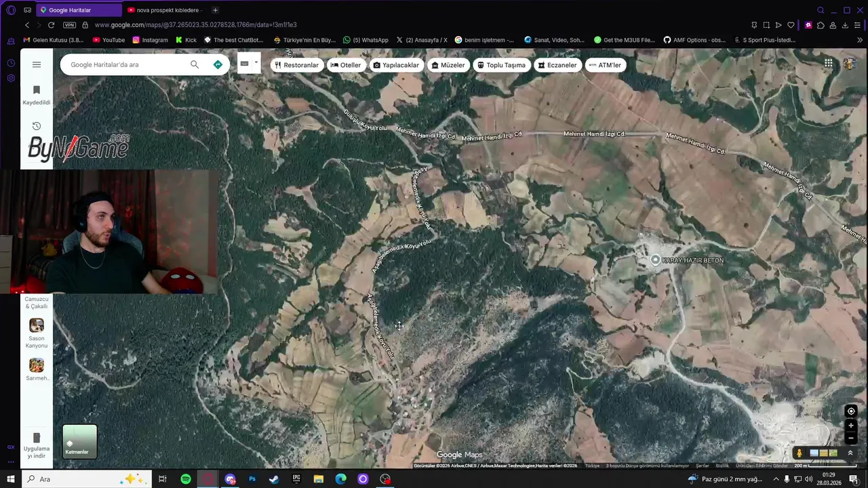Screen dimensions: 868x488
Task: Filter map by Ecza­neler
Action: click(557, 65)
